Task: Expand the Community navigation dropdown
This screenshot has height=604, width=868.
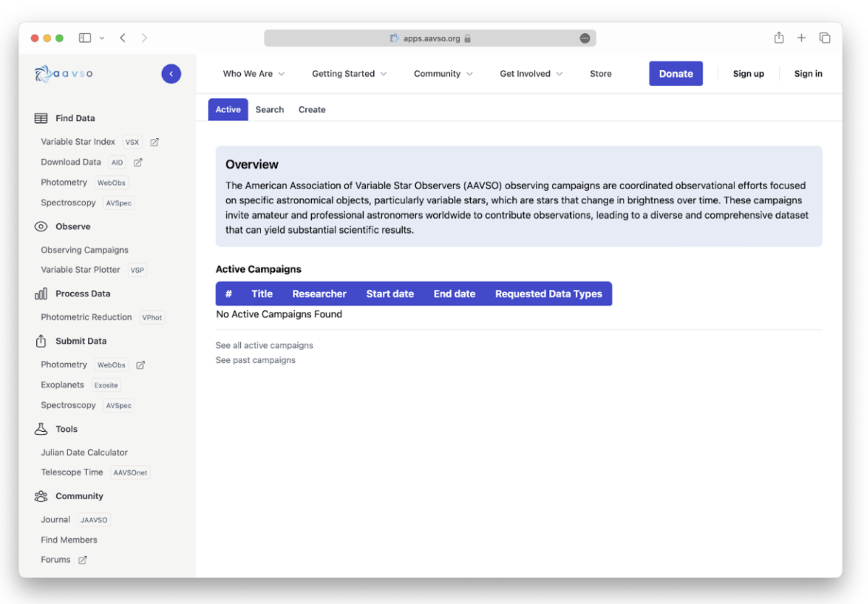Action: point(443,74)
